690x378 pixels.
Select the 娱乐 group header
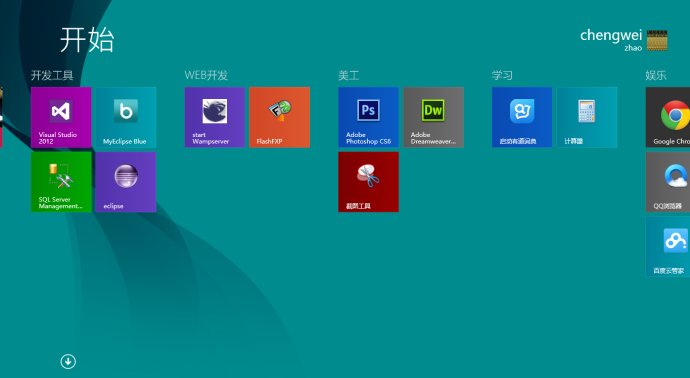656,75
